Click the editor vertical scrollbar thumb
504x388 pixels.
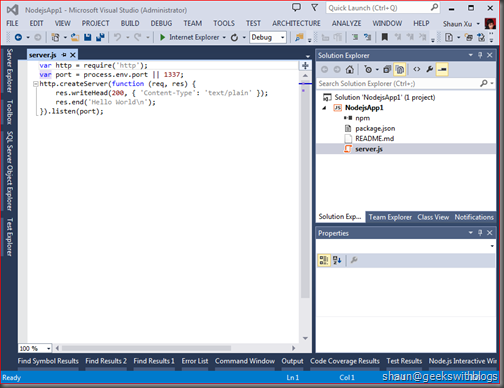pos(305,189)
